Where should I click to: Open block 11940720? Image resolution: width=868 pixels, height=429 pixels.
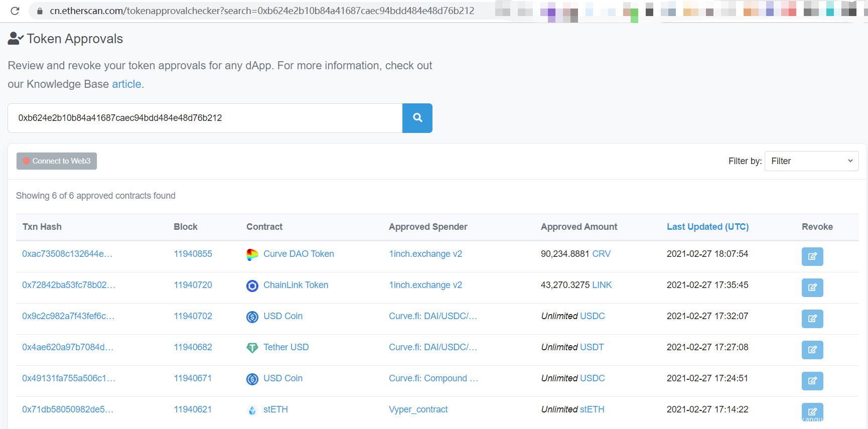193,285
